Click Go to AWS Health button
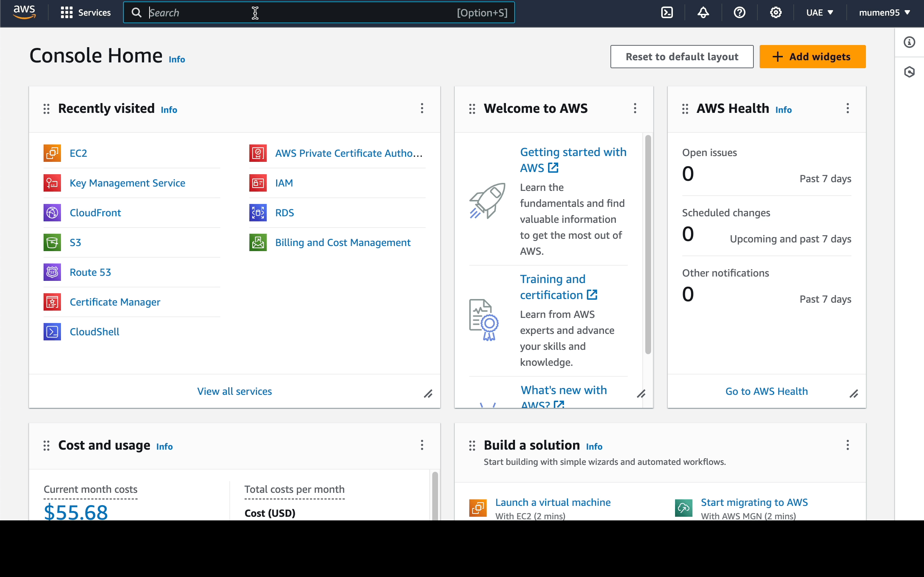Image resolution: width=924 pixels, height=577 pixels. tap(766, 391)
